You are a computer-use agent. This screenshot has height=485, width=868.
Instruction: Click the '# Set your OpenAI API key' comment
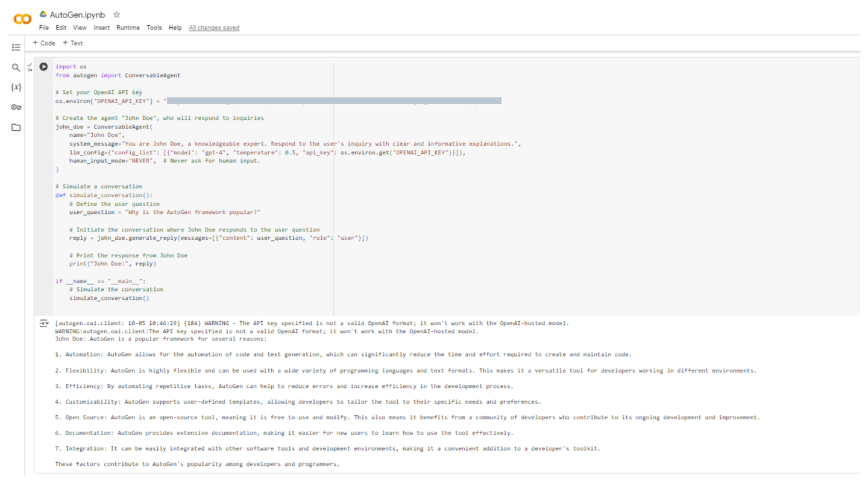pyautogui.click(x=99, y=92)
